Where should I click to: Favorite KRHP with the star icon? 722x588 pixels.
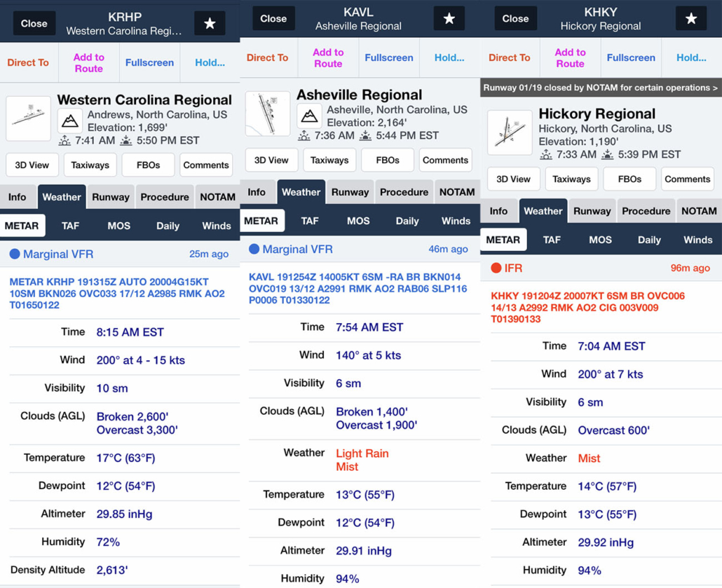click(210, 23)
